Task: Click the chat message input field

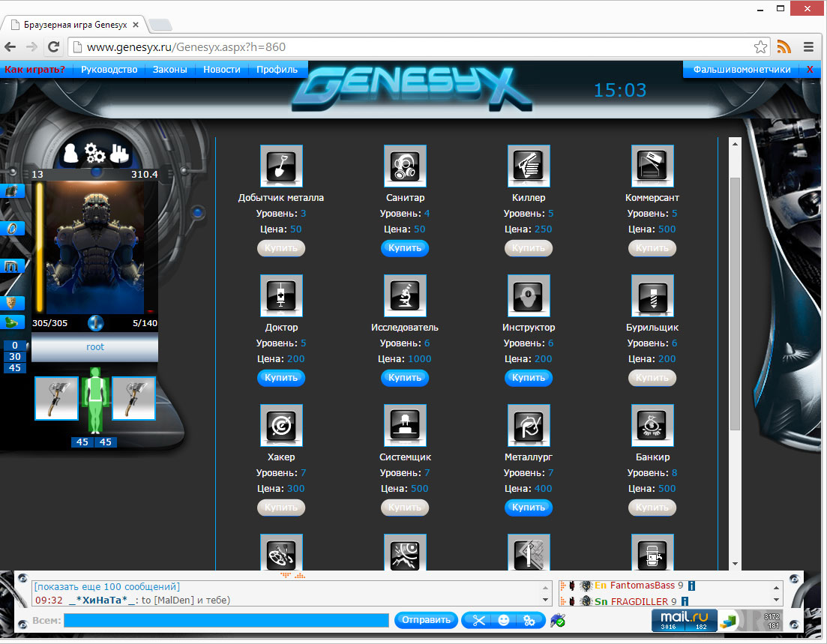Action: click(x=226, y=620)
